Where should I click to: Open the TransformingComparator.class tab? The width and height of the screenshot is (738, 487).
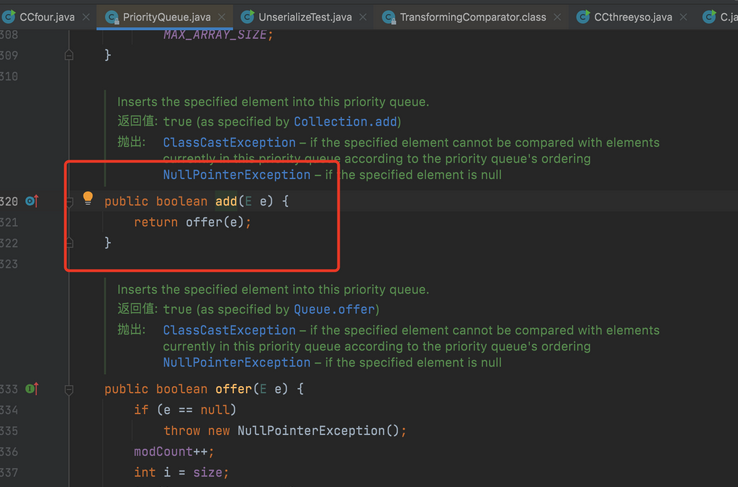click(x=473, y=17)
